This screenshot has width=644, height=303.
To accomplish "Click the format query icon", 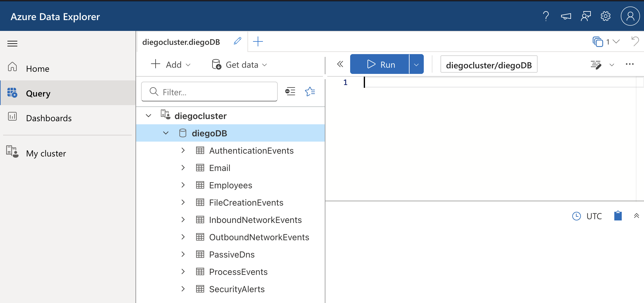I will [596, 65].
